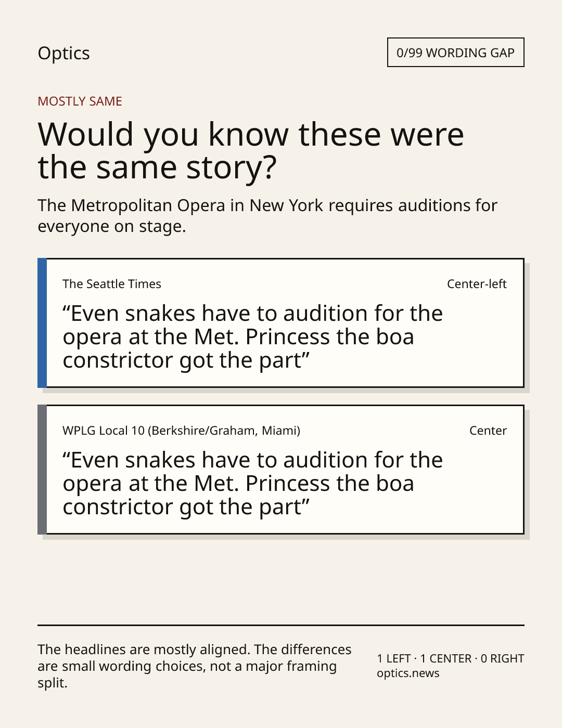Click the 0 RIGHT count
Screen dimensions: 562x728
tap(502, 659)
